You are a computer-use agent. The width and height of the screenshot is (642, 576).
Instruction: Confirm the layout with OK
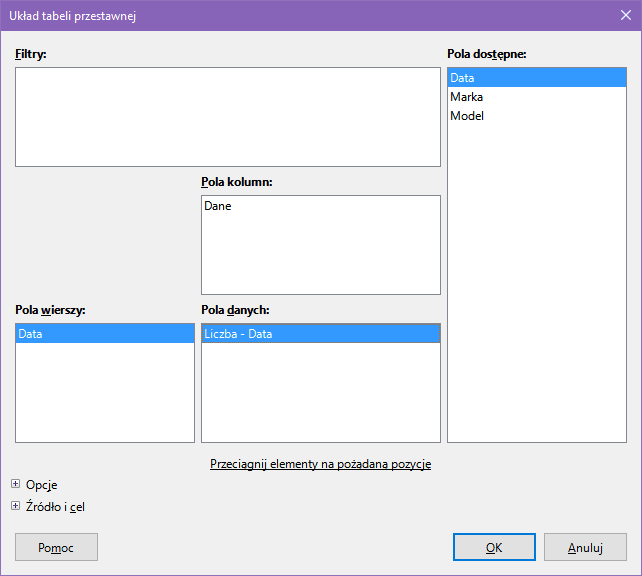(x=494, y=547)
